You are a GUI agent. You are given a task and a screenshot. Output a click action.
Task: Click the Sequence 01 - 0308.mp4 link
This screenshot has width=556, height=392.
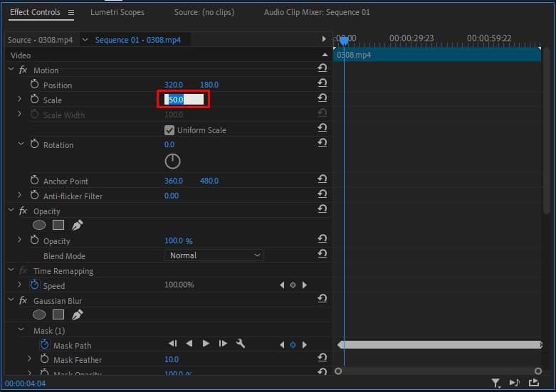point(137,40)
